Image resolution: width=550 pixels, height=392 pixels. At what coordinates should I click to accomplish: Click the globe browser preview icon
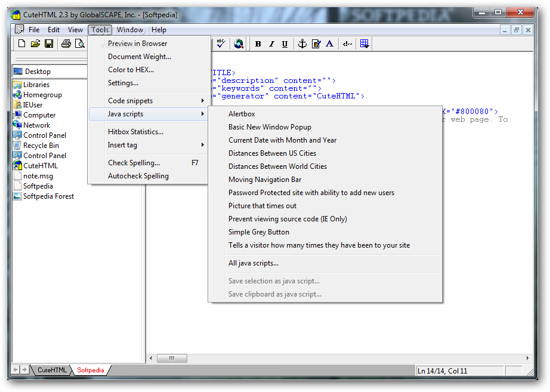tap(239, 44)
